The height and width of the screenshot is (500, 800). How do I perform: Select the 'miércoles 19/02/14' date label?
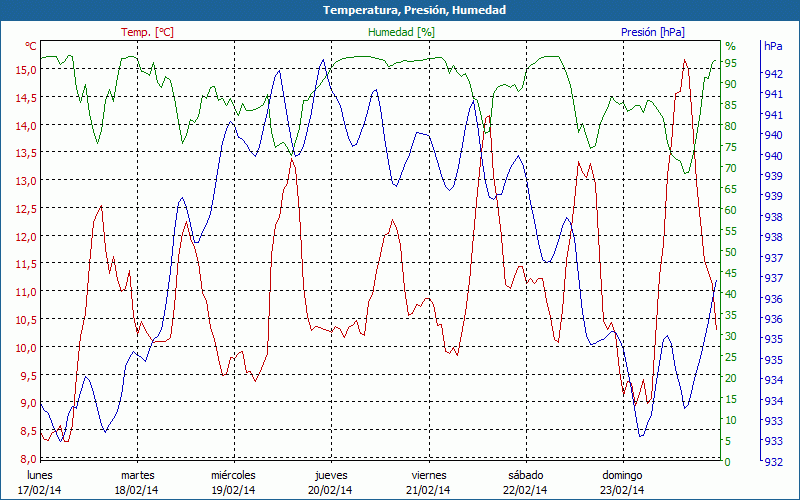point(234,482)
